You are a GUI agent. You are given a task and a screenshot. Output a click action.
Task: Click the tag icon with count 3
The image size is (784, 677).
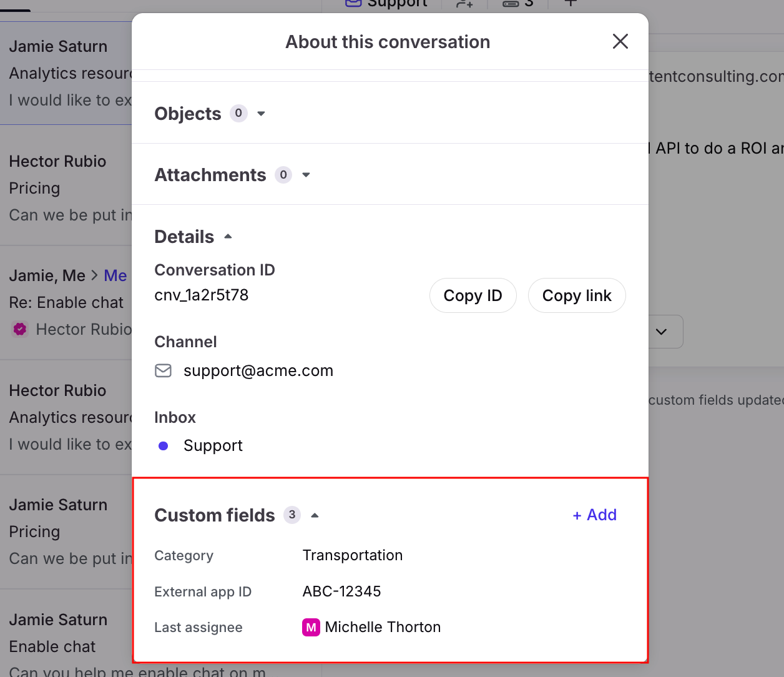(511, 4)
